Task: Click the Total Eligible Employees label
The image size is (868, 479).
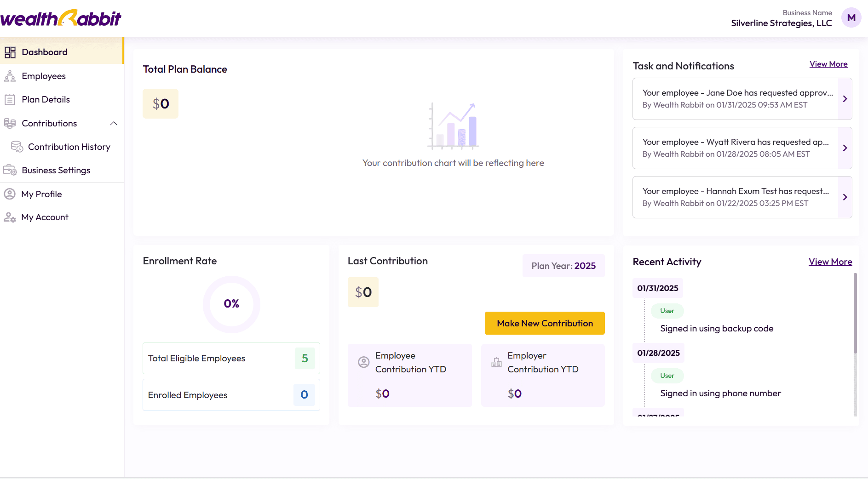Action: [196, 359]
